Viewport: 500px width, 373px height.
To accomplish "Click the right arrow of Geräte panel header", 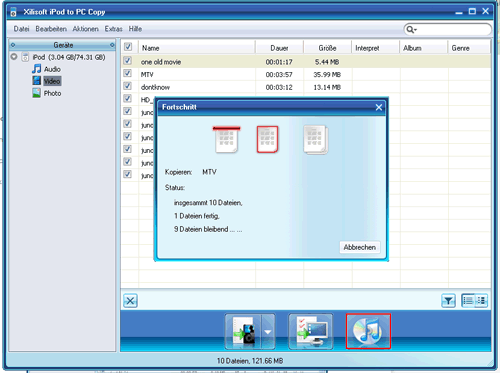I will coord(112,45).
